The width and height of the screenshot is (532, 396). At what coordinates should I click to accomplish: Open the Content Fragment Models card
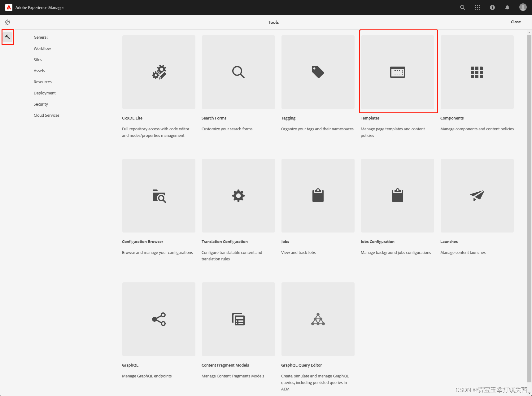click(238, 319)
